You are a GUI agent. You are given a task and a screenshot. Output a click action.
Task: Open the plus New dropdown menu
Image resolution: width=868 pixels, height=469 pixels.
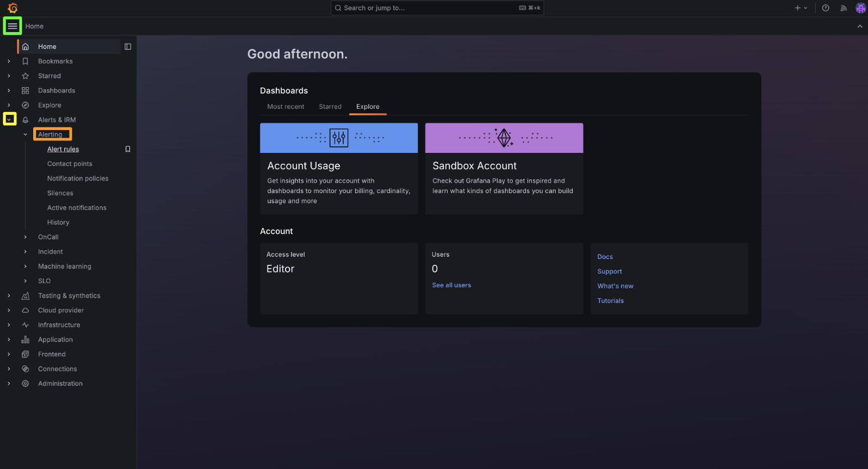(x=801, y=8)
